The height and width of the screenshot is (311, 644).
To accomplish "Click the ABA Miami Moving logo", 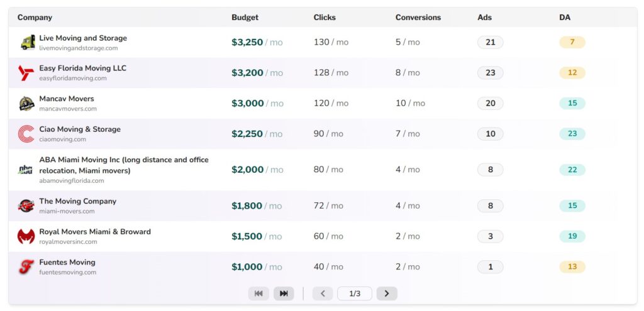I will tap(26, 170).
